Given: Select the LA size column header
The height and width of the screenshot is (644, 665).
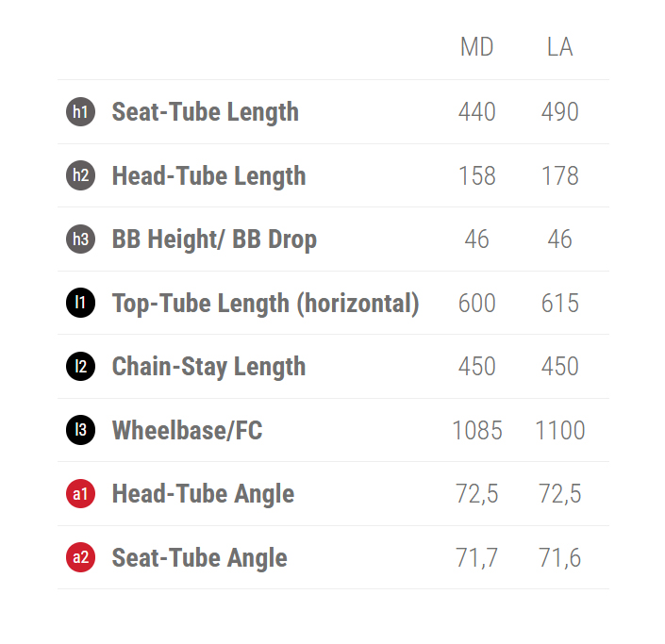Looking at the screenshot, I should click(x=559, y=47).
